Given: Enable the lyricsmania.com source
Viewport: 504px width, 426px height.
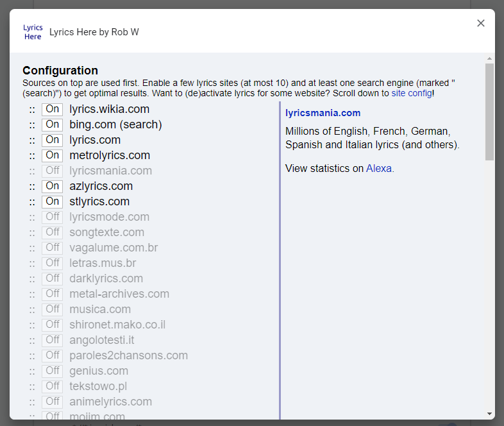Looking at the screenshot, I should (52, 171).
